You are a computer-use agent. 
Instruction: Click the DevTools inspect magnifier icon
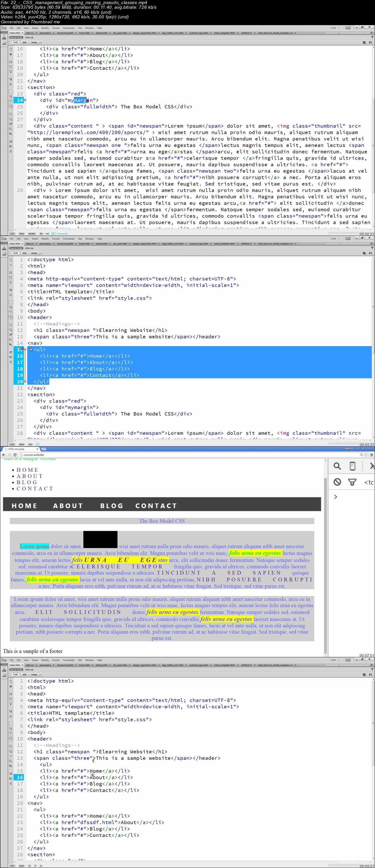point(337,466)
